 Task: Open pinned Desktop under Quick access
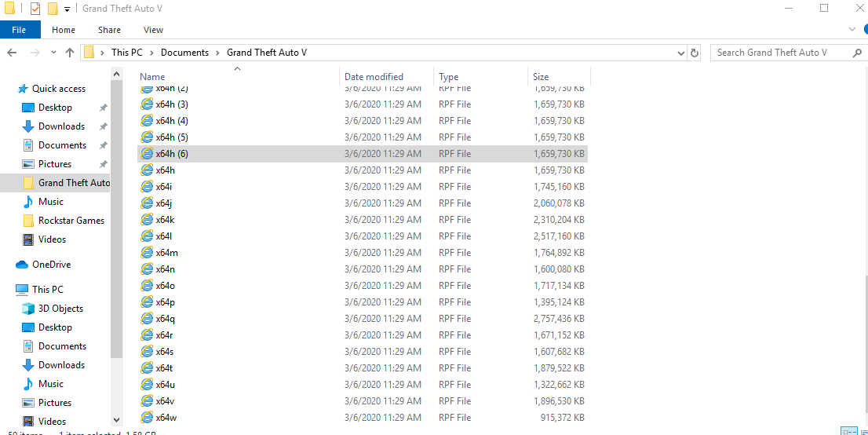pos(55,108)
